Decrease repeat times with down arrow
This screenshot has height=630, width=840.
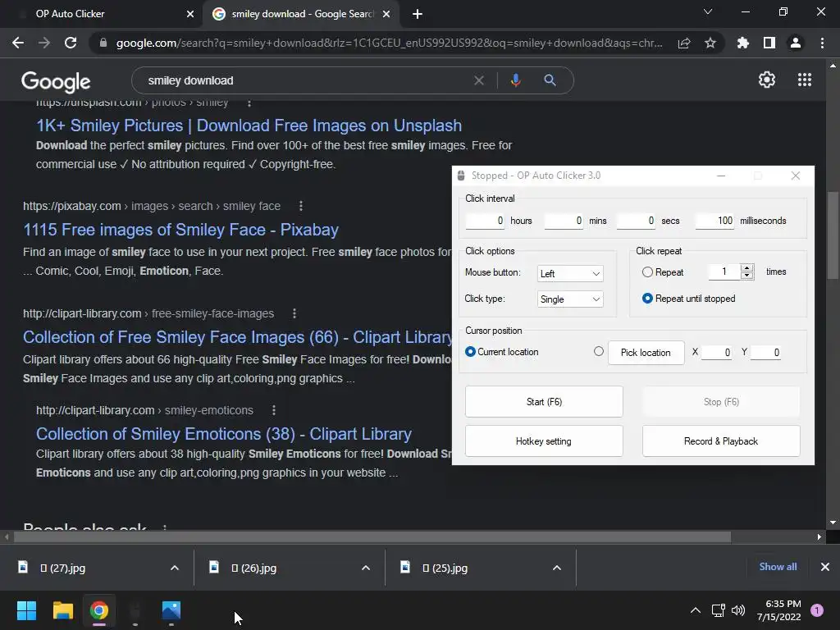(x=746, y=276)
